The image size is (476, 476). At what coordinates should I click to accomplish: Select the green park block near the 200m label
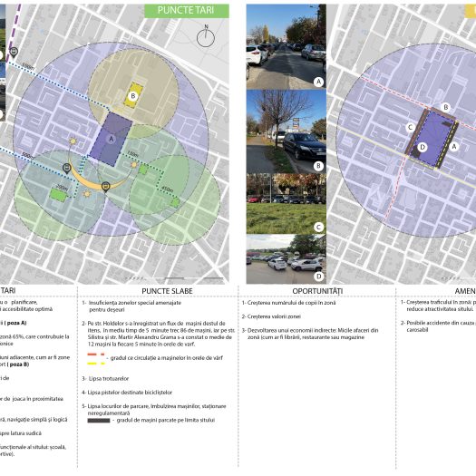pos(58,196)
